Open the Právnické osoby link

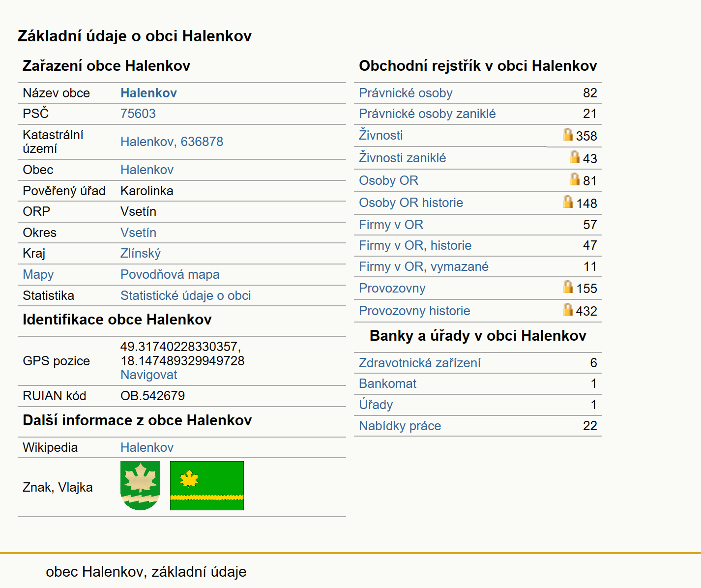point(406,93)
